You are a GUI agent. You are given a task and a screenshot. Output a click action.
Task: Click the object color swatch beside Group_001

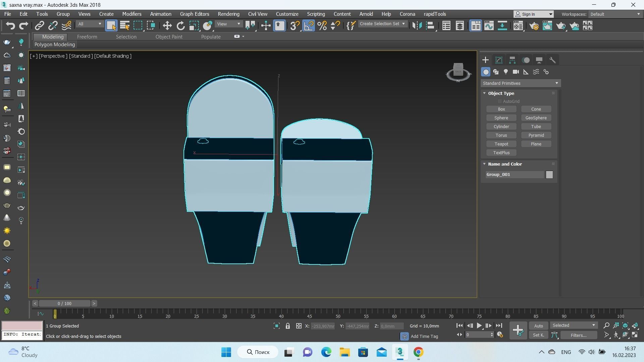pos(549,175)
